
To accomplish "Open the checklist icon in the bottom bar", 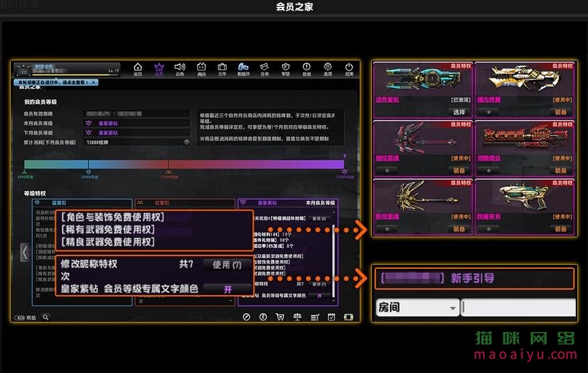I will (x=315, y=317).
